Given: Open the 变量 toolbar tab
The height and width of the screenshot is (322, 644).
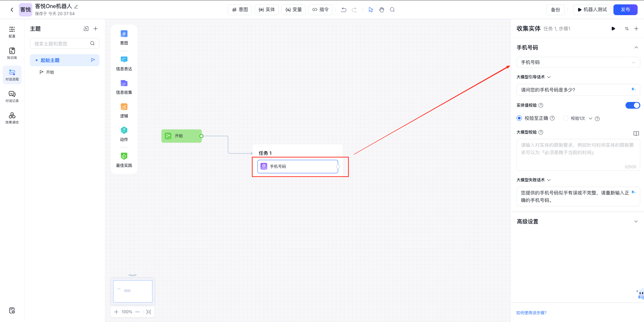Looking at the screenshot, I should click(x=294, y=10).
